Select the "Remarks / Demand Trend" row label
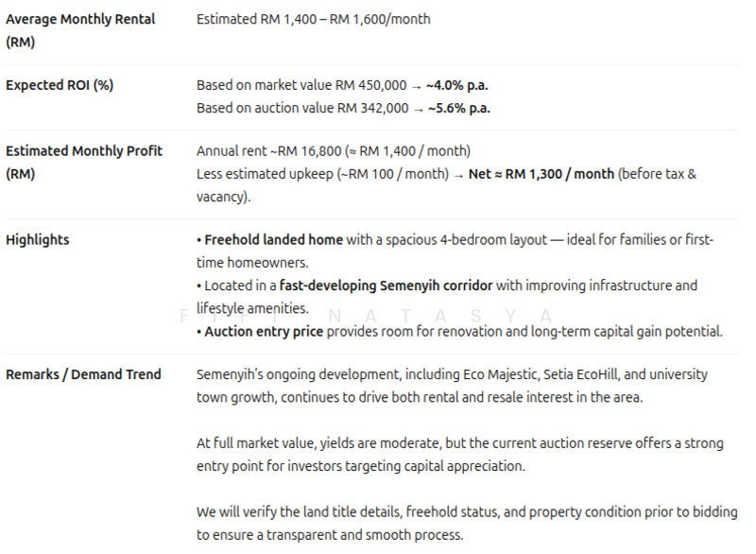Image resolution: width=756 pixels, height=554 pixels. click(83, 374)
